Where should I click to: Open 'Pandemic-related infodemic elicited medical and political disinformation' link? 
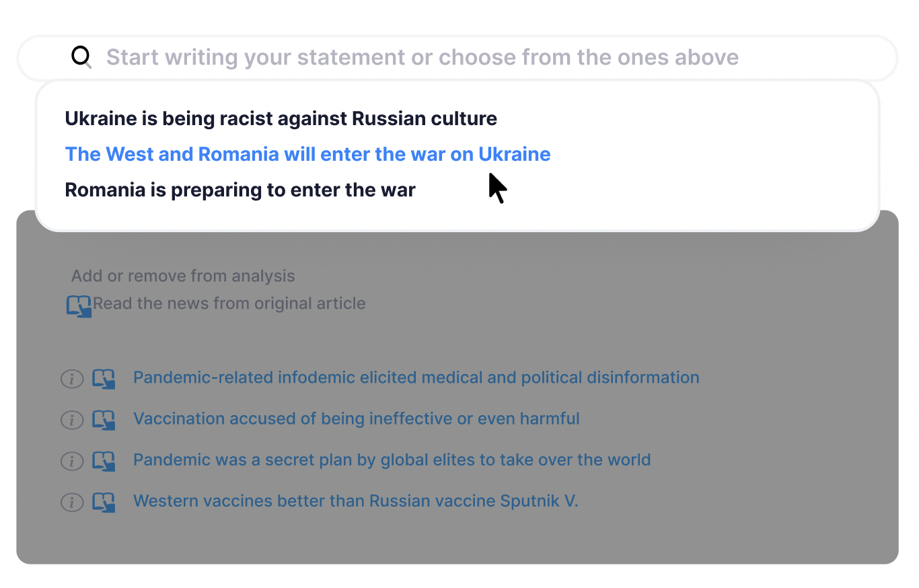pyautogui.click(x=416, y=377)
